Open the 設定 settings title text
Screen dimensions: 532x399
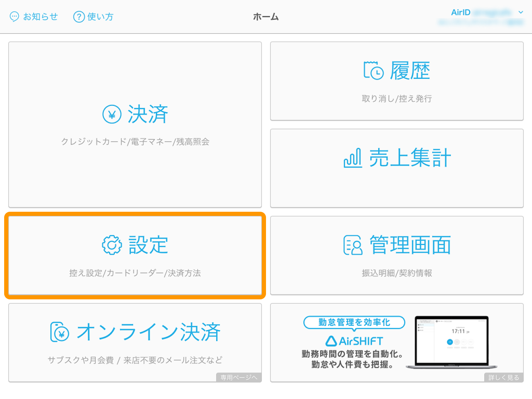(148, 245)
